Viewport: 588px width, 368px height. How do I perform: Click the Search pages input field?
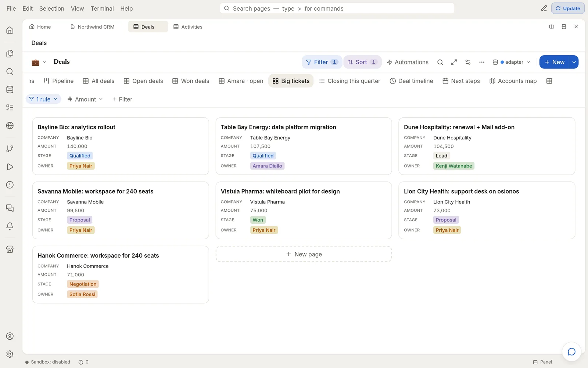click(x=337, y=8)
